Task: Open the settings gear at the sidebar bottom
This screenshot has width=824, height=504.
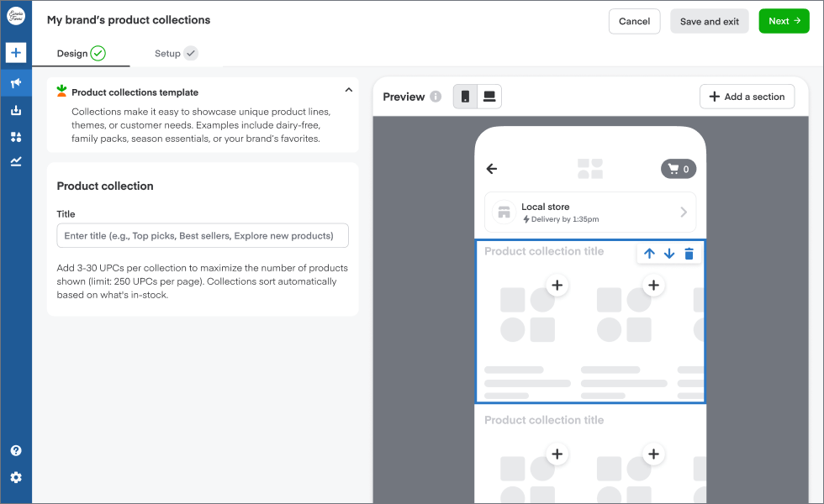Action: 15,477
